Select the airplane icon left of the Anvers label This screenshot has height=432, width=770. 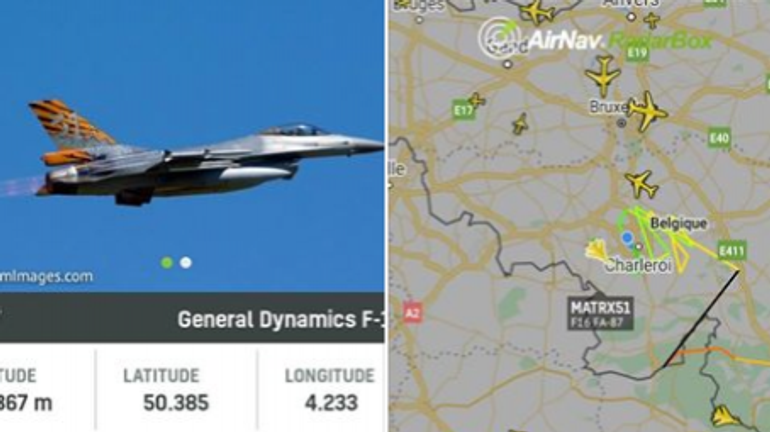537,12
